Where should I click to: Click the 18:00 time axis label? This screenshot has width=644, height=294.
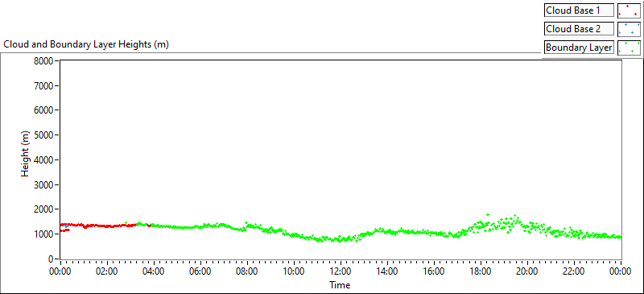point(480,271)
